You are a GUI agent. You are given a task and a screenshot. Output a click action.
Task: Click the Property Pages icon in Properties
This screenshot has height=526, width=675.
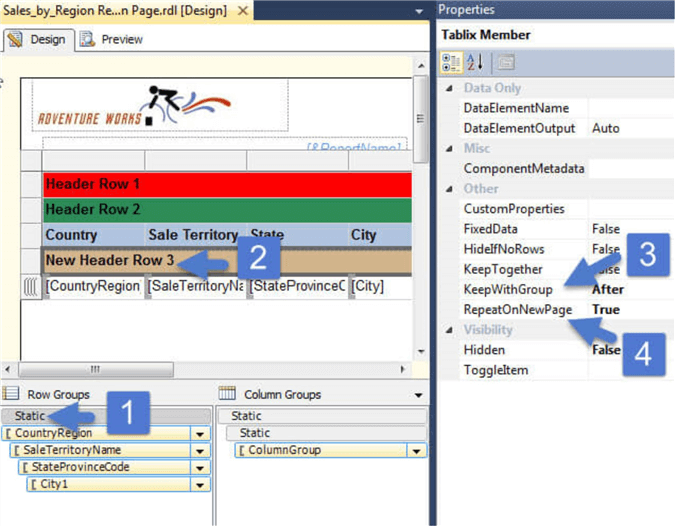point(506,62)
